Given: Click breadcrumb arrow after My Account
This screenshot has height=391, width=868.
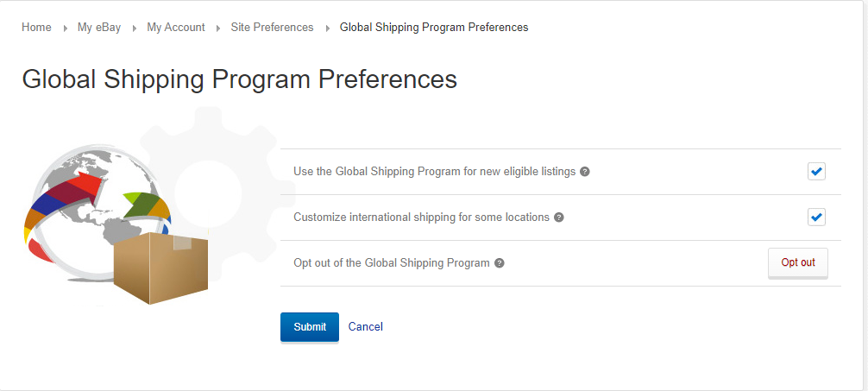Looking at the screenshot, I should 218,28.
